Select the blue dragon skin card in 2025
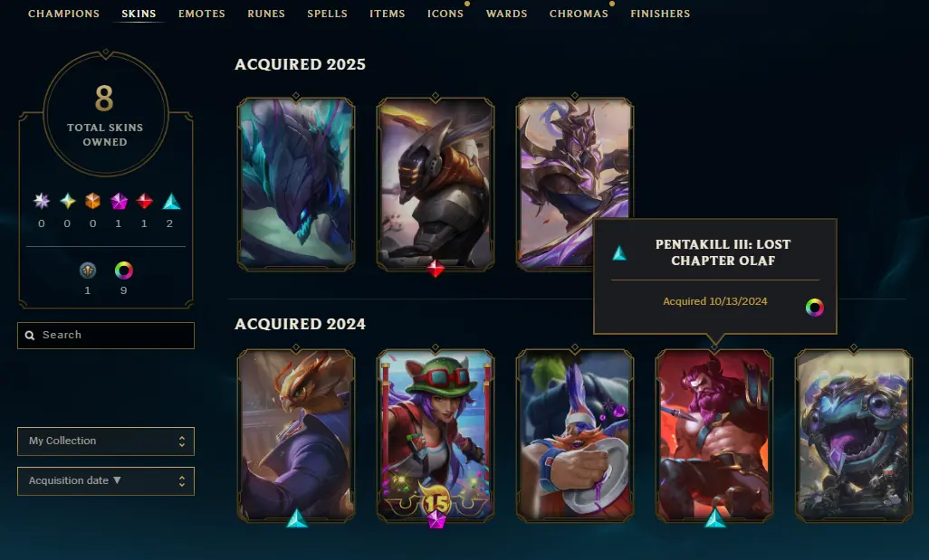Viewport: 929px width, 560px height. click(296, 184)
